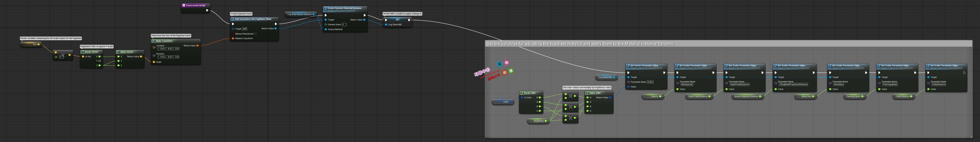Click Location X field in Make Transform
Image resolution: width=980 pixels, height=142 pixels.
click(x=161, y=49)
